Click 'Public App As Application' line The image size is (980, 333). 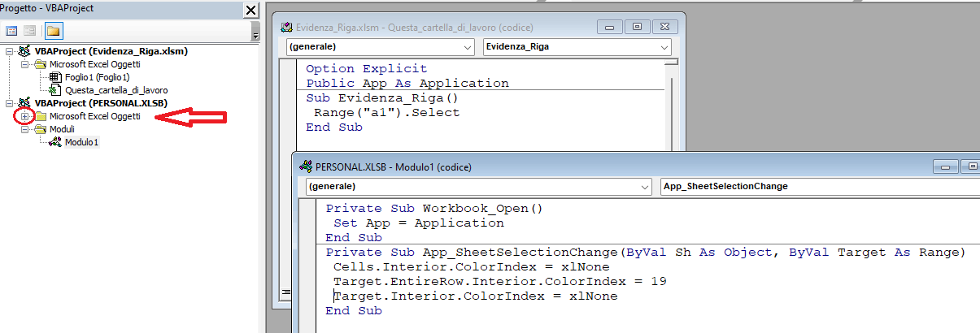(x=407, y=84)
